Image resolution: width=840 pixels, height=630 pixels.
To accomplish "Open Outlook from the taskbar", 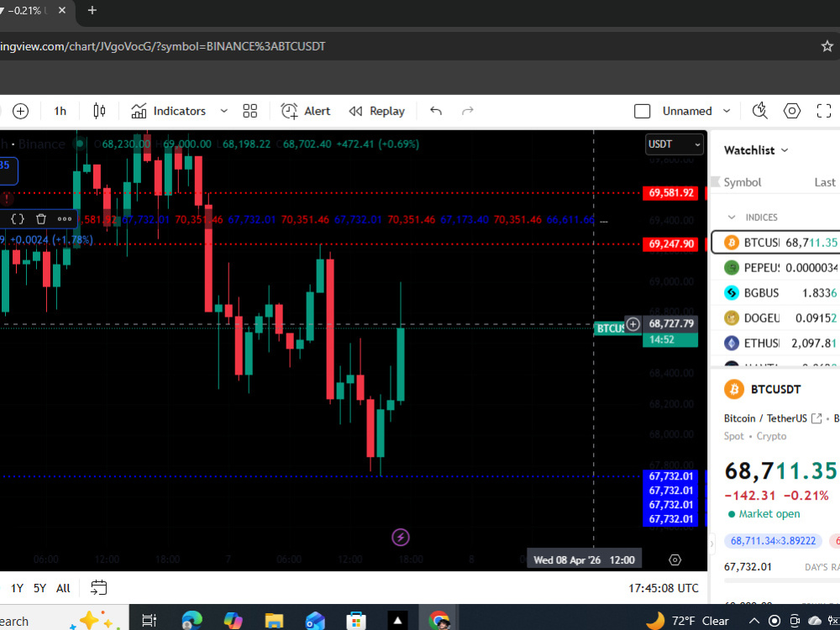I will pyautogui.click(x=315, y=621).
